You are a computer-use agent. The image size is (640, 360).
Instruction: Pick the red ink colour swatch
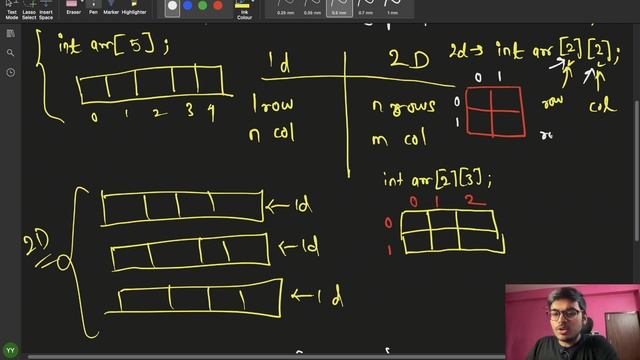pyautogui.click(x=218, y=6)
